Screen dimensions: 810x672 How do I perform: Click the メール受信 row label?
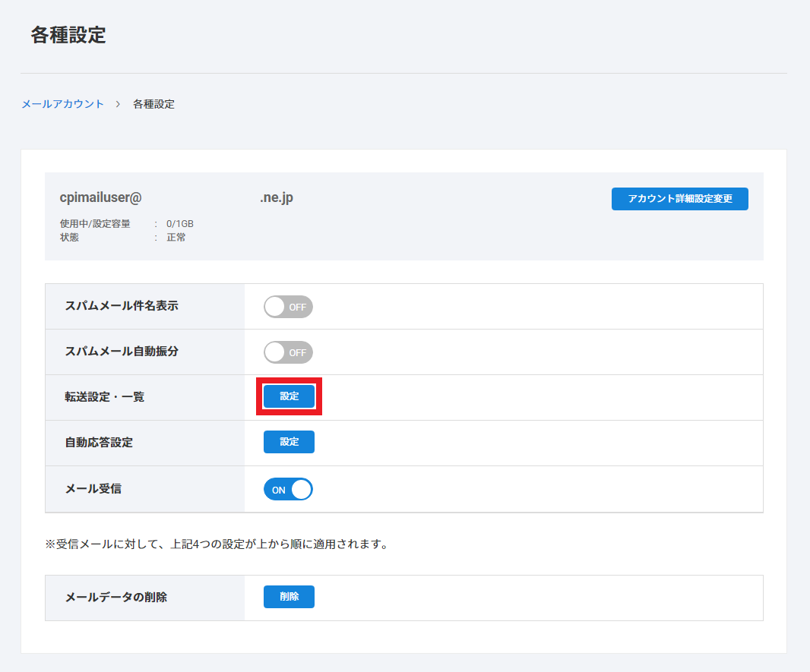(x=93, y=488)
